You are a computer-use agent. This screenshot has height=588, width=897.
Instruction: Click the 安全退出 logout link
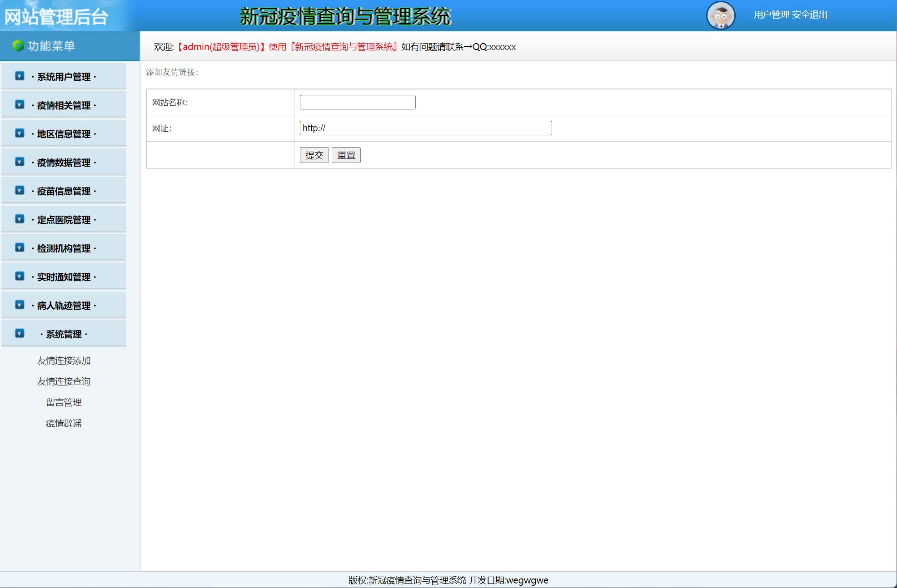(809, 15)
